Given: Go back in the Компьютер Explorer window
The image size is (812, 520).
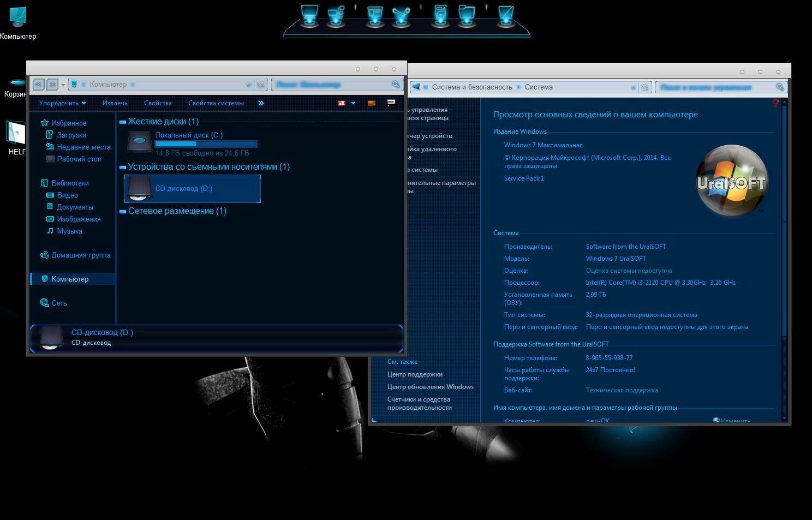Looking at the screenshot, I should [38, 85].
